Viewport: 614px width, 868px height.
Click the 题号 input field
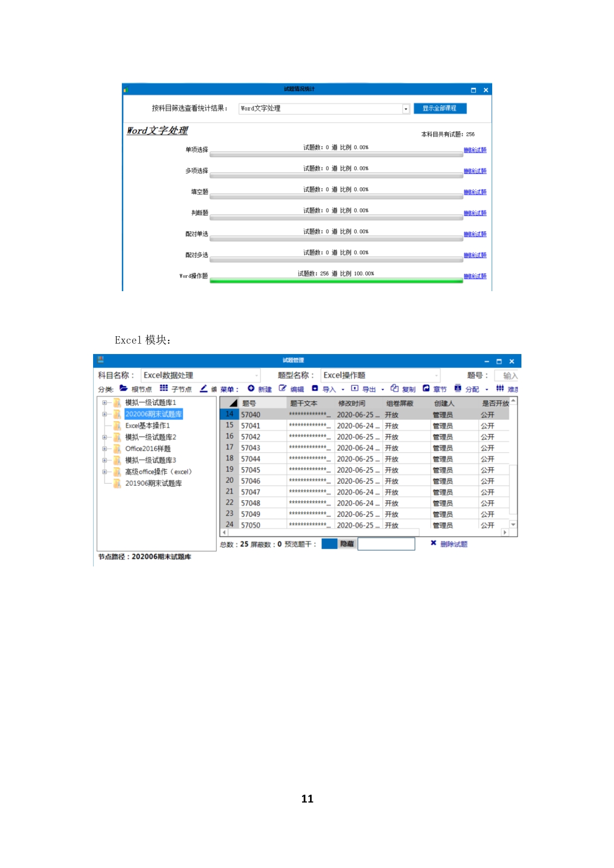pyautogui.click(x=507, y=376)
